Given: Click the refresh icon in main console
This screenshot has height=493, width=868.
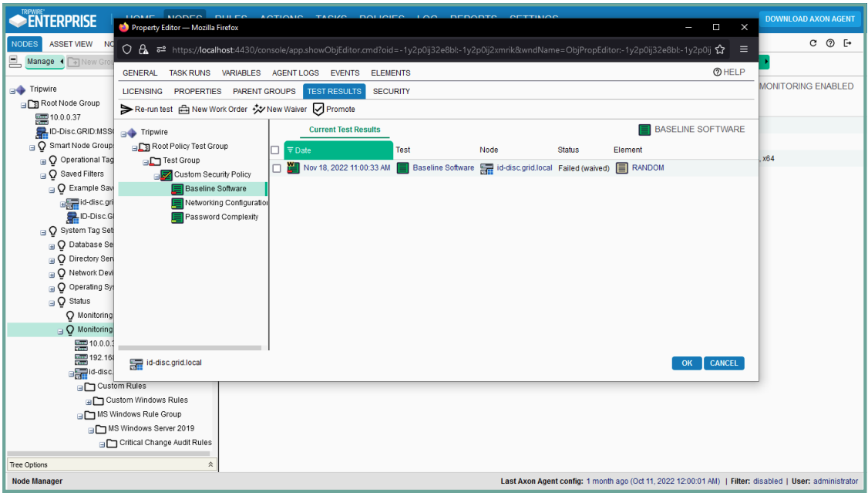Looking at the screenshot, I should (812, 43).
